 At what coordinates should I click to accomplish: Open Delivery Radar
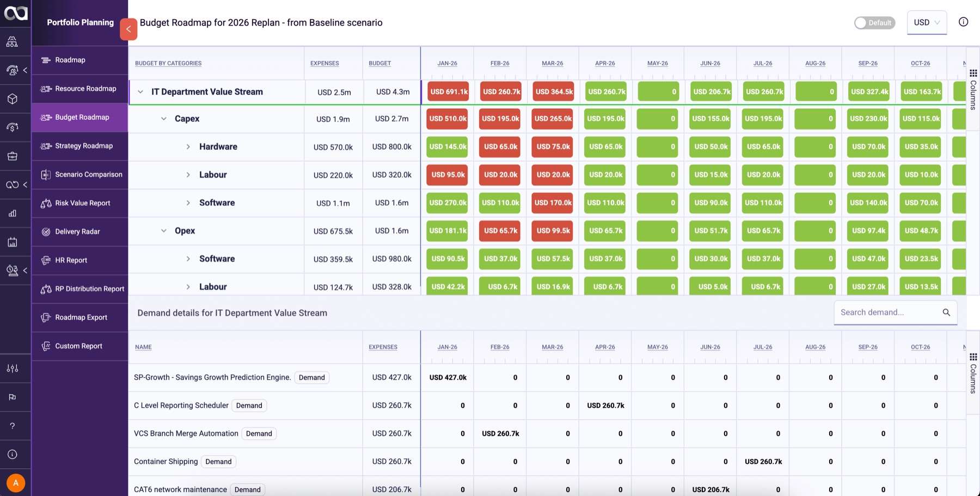coord(79,232)
